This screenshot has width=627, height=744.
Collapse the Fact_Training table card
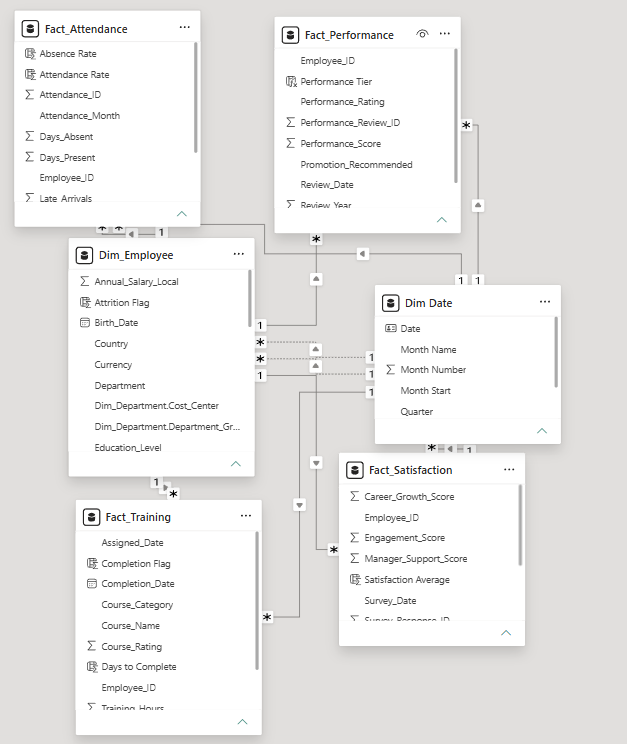click(x=243, y=722)
